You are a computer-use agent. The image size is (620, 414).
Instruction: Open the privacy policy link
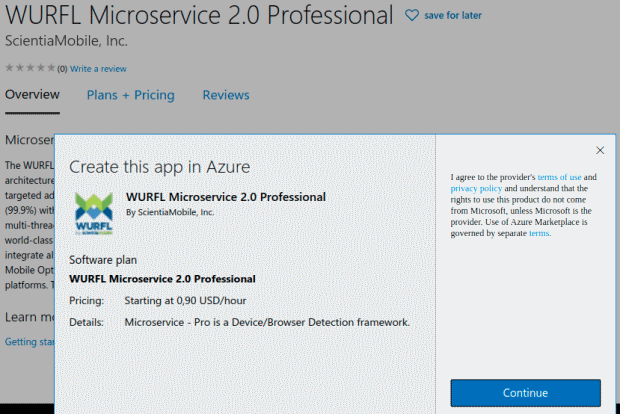[x=476, y=188]
